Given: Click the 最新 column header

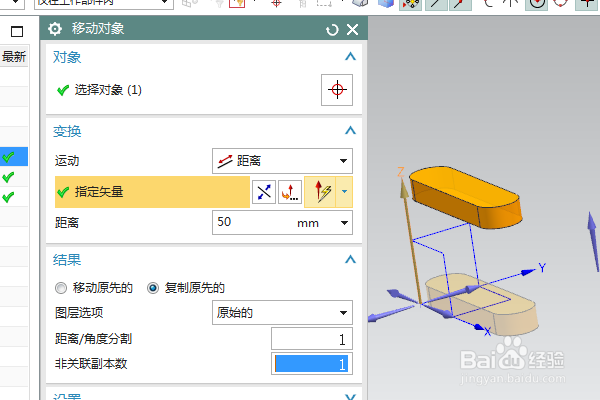Looking at the screenshot, I should (14, 57).
